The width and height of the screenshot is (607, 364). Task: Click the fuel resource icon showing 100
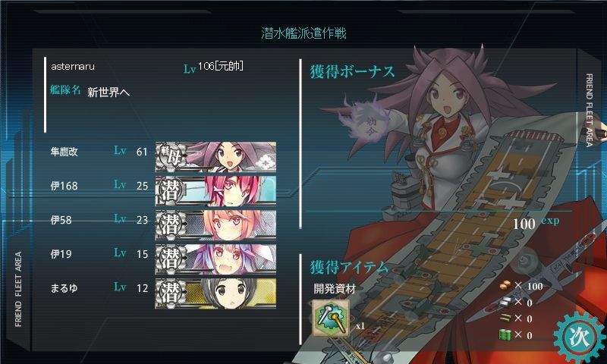click(x=505, y=286)
